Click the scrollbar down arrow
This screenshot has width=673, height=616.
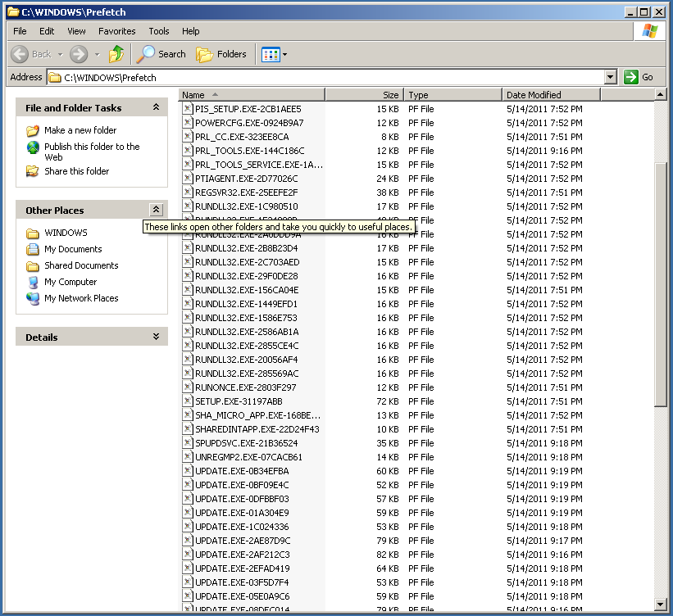660,605
